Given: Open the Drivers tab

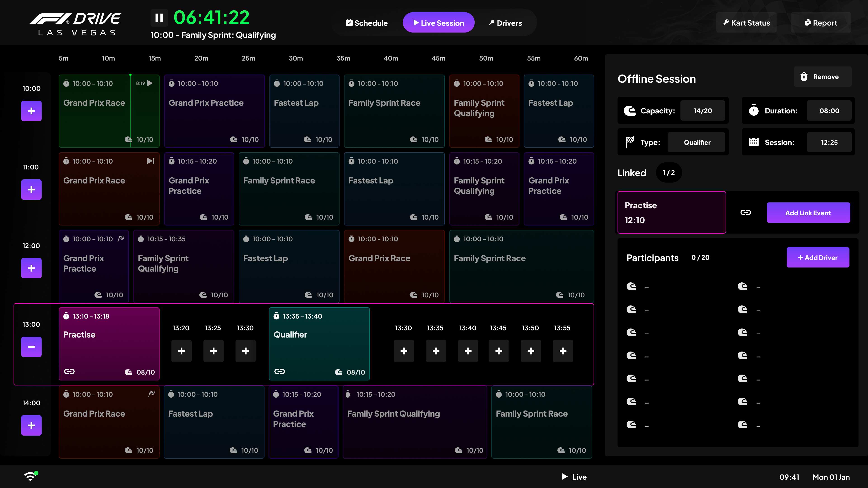Looking at the screenshot, I should pos(505,23).
